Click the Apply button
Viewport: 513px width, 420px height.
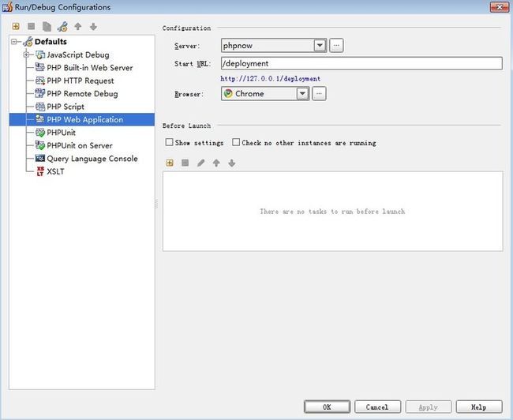429,407
